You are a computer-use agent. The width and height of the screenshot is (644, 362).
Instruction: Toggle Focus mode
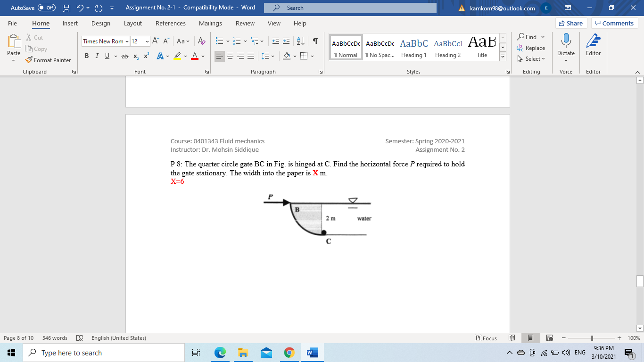coord(486,338)
